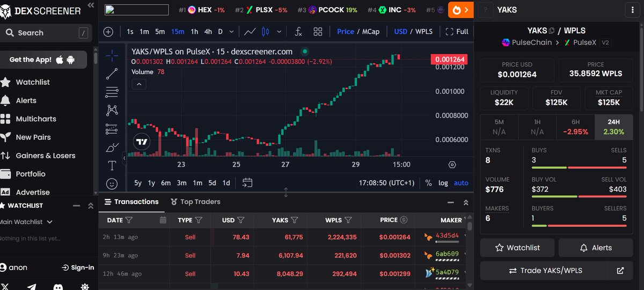This screenshot has height=290, width=644.
Task: Open the Alerts button for YAKS
Action: 596,248
